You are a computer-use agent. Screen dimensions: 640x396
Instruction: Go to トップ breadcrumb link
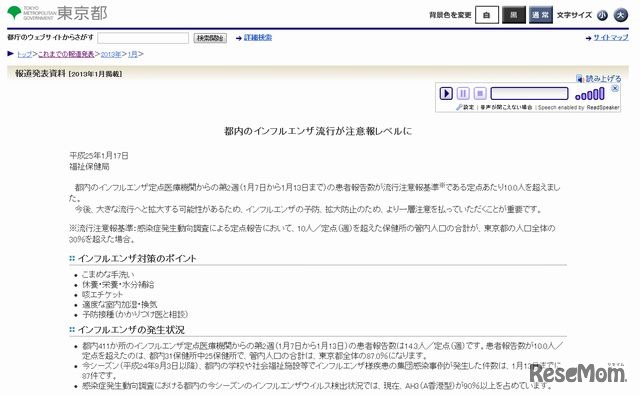pyautogui.click(x=24, y=54)
